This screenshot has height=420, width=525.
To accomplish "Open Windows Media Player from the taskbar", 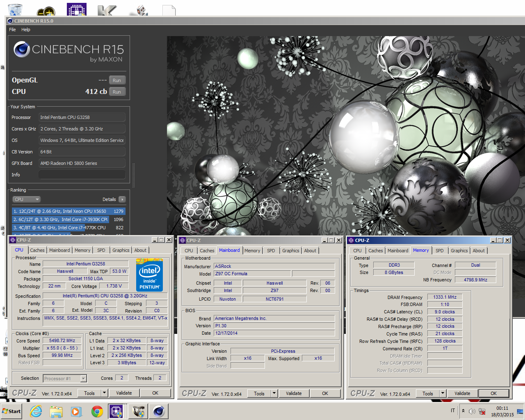I will coord(76,411).
